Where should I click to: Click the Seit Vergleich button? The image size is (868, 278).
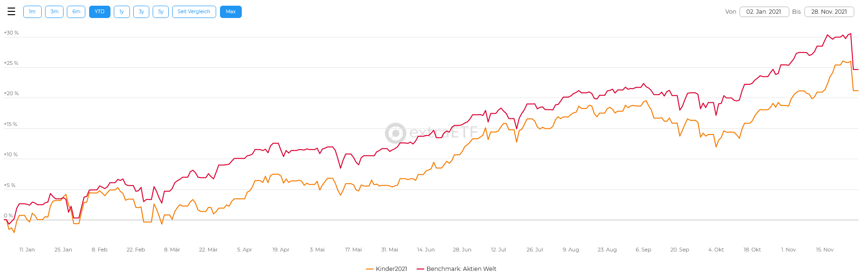tap(194, 12)
